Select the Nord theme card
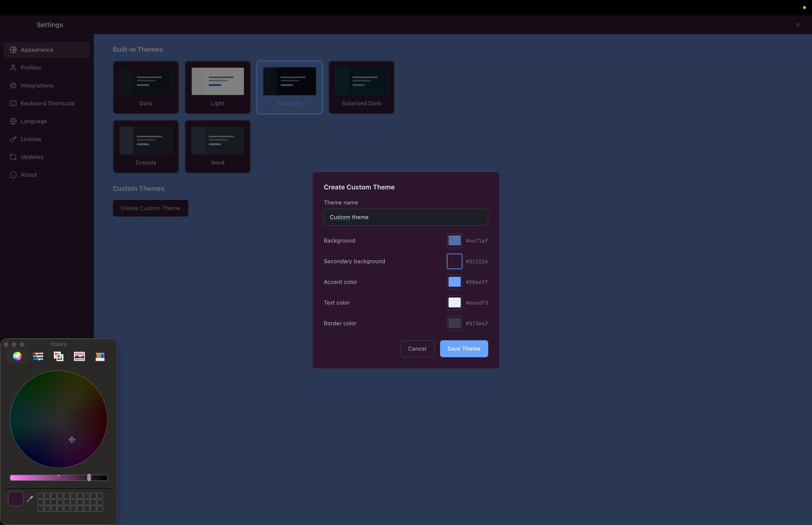 (x=218, y=147)
